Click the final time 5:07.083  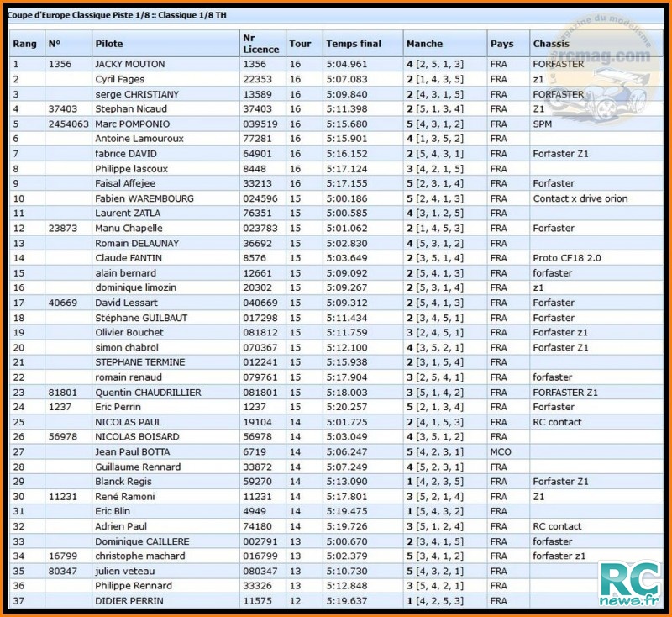[x=347, y=79]
